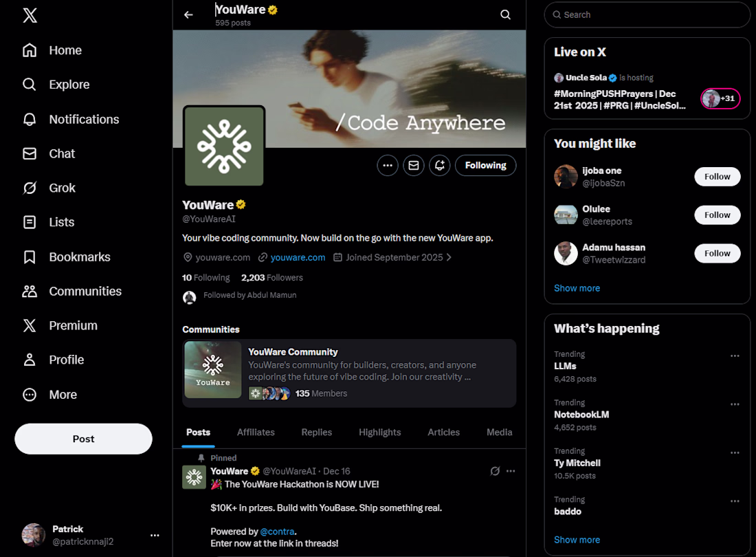Open Adamu hassan's avatar
756x557 pixels.
[566, 253]
